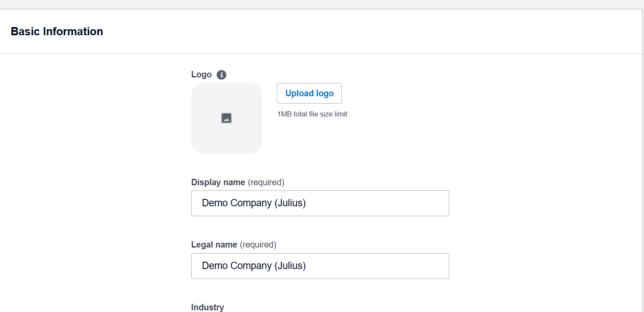Screen dimensions: 644x312
Task: Click the Basic Information heading
Action: (x=57, y=31)
